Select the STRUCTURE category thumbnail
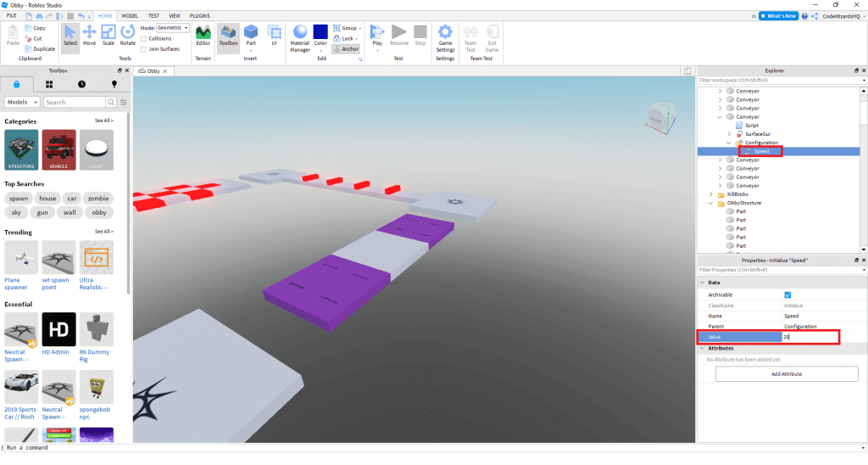 (21, 149)
